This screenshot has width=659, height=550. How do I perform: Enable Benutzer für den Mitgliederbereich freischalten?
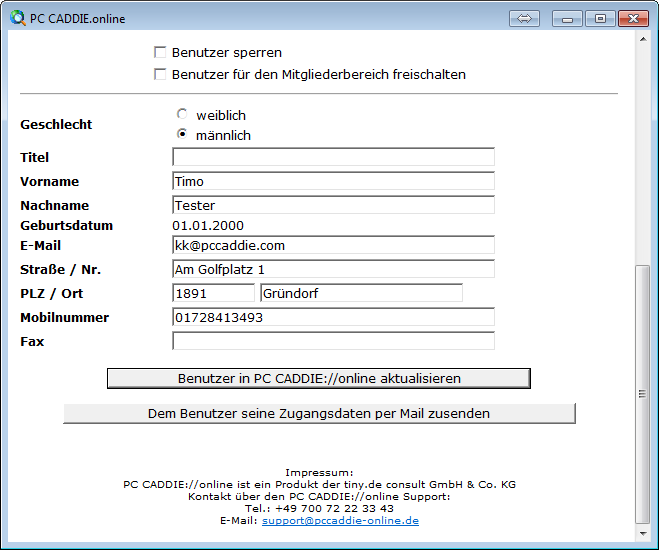click(x=160, y=74)
